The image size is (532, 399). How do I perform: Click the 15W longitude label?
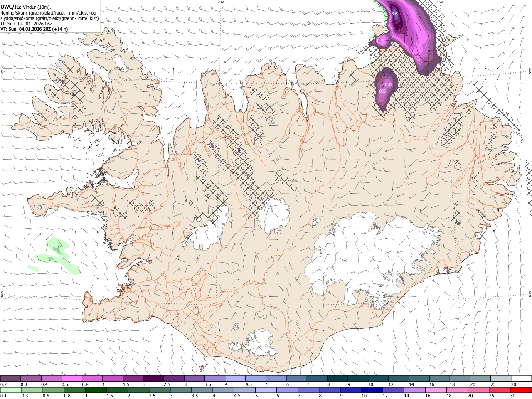(440, 2)
